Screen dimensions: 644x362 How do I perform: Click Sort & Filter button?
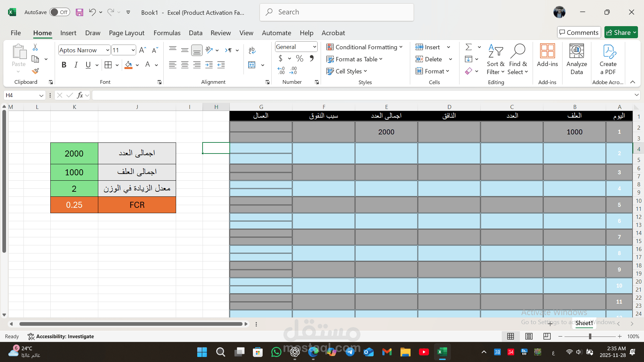click(x=495, y=59)
